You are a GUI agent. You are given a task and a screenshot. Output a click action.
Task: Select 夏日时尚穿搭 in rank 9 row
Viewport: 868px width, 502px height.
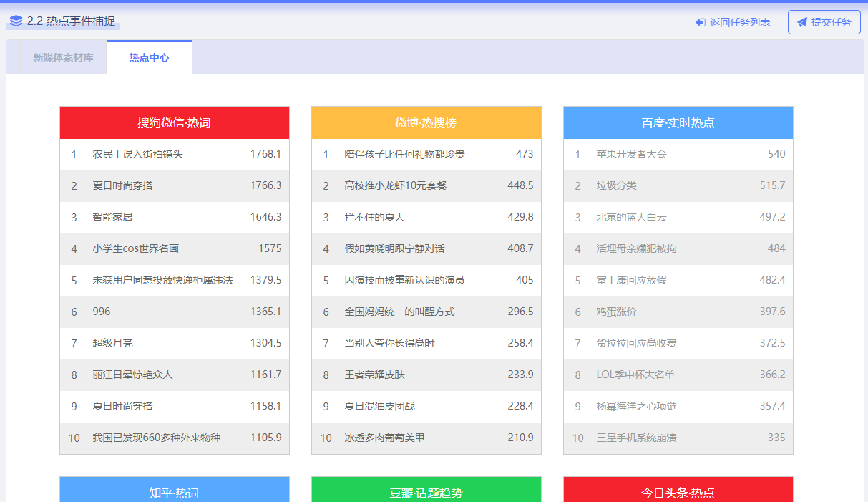122,406
